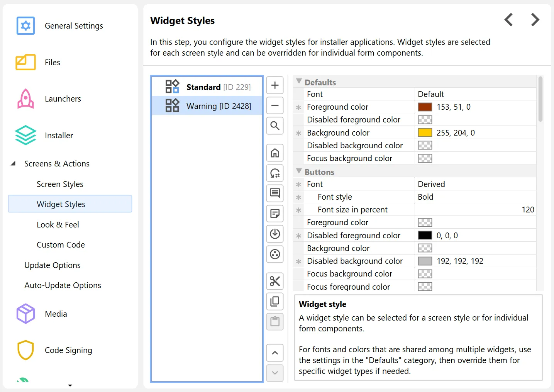This screenshot has height=392, width=554.
Task: Click the magnifier search icon
Action: tap(275, 126)
